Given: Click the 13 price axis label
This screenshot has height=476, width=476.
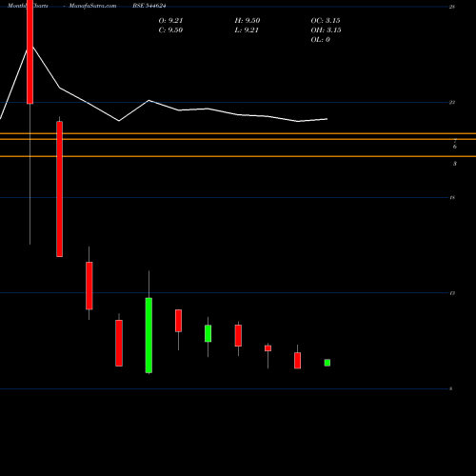Looking at the screenshot, I should pyautogui.click(x=452, y=293).
